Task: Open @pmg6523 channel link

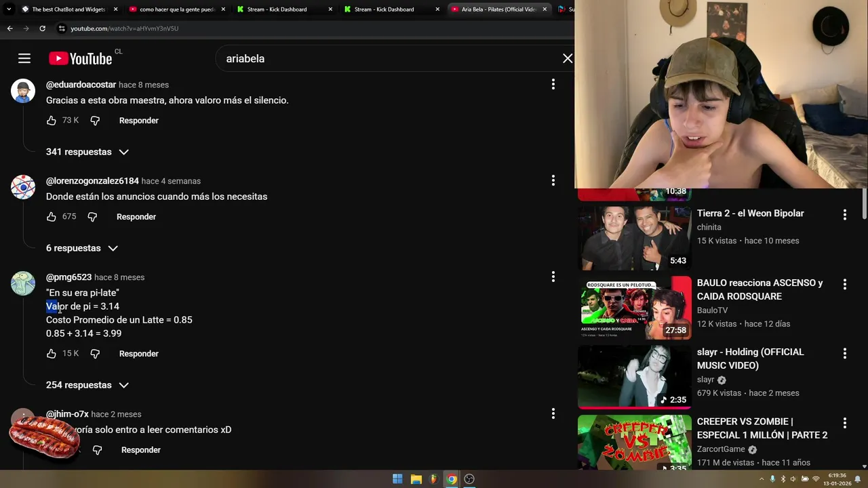Action: pyautogui.click(x=68, y=277)
